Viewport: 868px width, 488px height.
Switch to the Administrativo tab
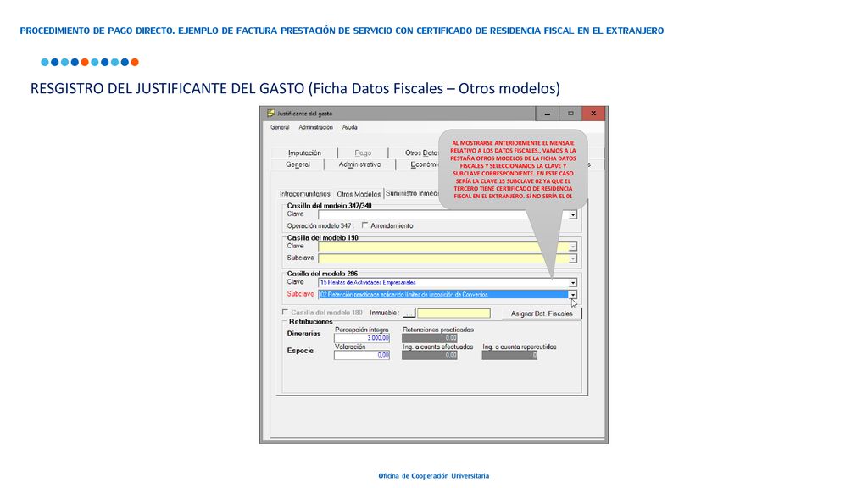pyautogui.click(x=359, y=164)
